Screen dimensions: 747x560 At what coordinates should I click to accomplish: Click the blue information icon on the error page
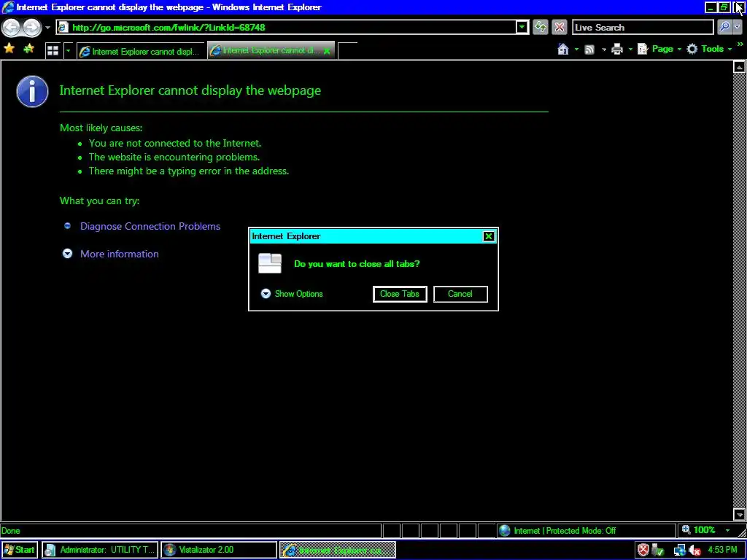(32, 91)
